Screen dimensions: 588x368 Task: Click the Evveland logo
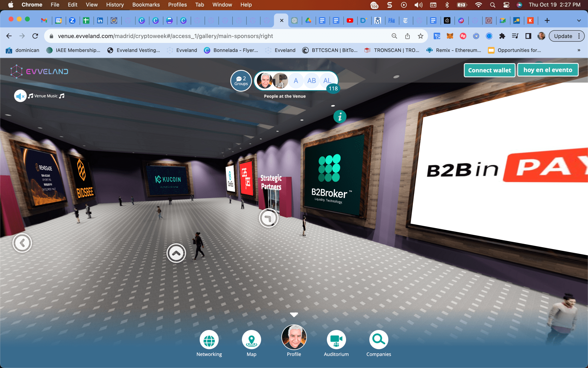pyautogui.click(x=39, y=71)
